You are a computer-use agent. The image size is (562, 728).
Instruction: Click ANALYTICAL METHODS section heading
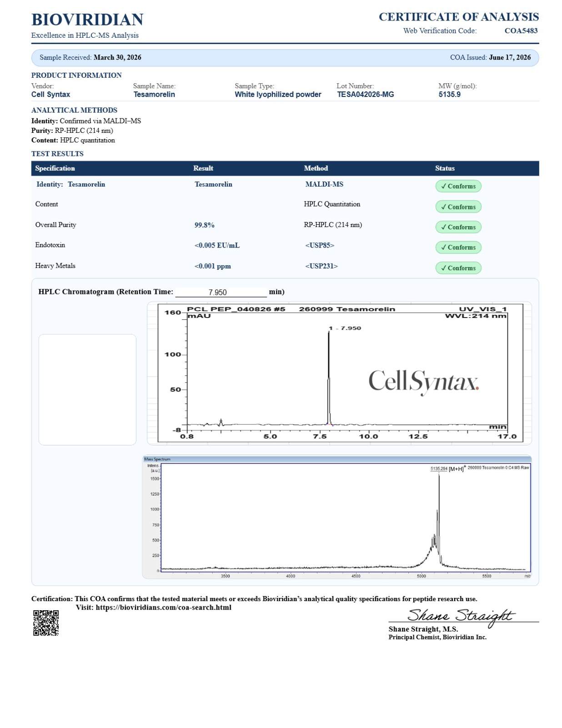(x=74, y=110)
